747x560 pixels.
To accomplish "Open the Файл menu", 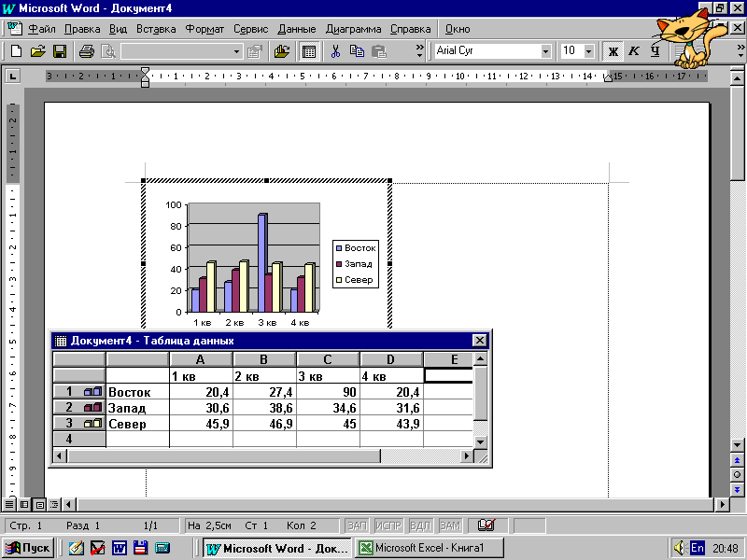I will (42, 29).
